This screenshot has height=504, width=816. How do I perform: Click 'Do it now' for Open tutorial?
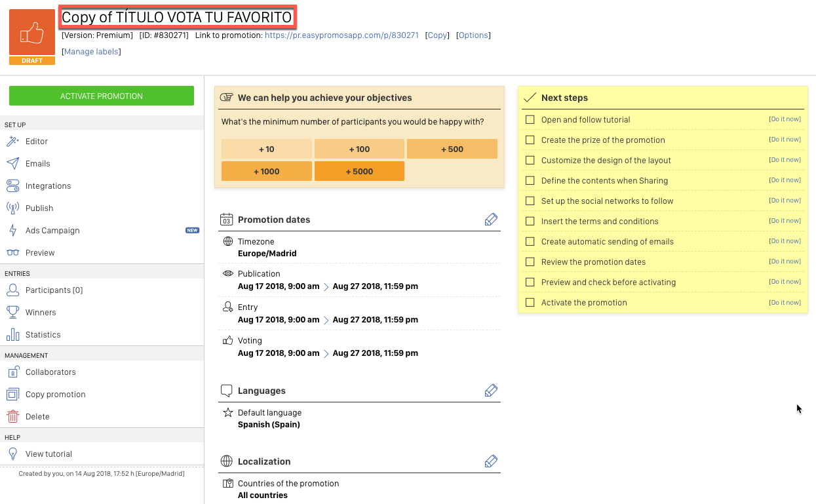785,119
